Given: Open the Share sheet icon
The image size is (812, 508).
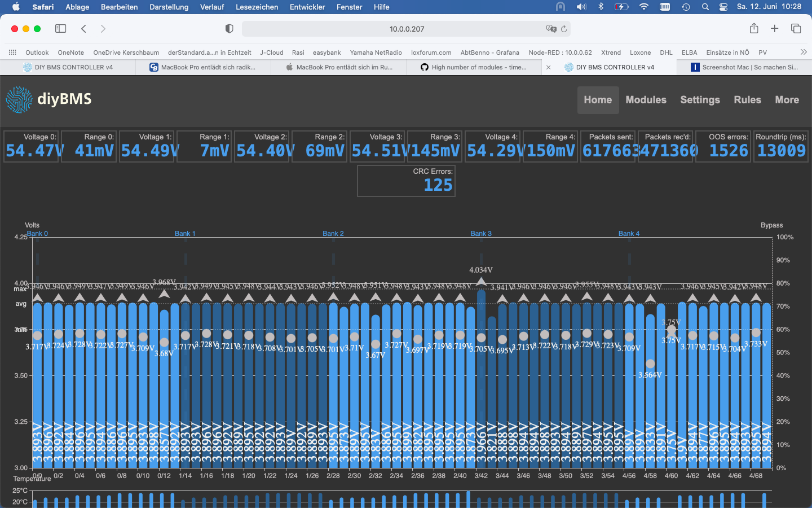Looking at the screenshot, I should tap(754, 28).
